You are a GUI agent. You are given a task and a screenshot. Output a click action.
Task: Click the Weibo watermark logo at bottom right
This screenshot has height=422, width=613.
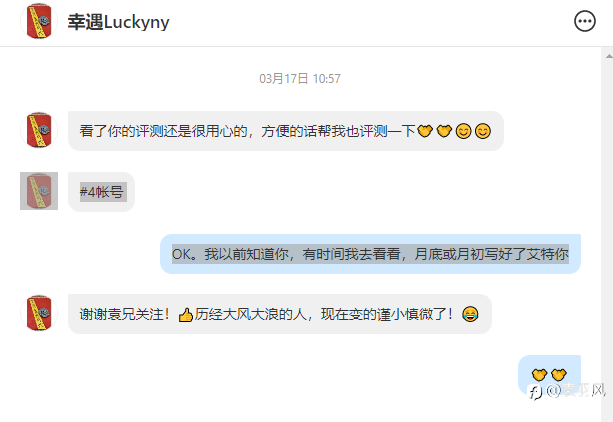pos(535,391)
